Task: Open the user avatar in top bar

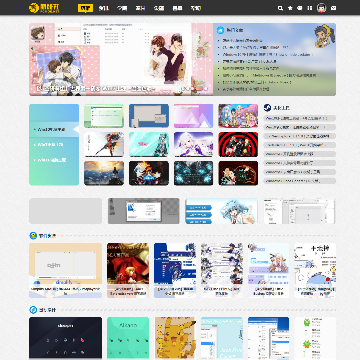Action: tap(321, 8)
